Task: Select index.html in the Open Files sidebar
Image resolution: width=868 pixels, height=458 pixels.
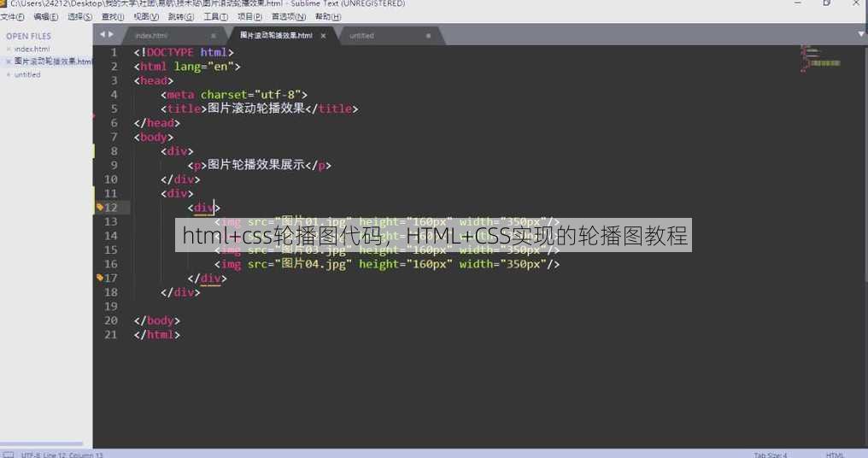Action: (32, 49)
